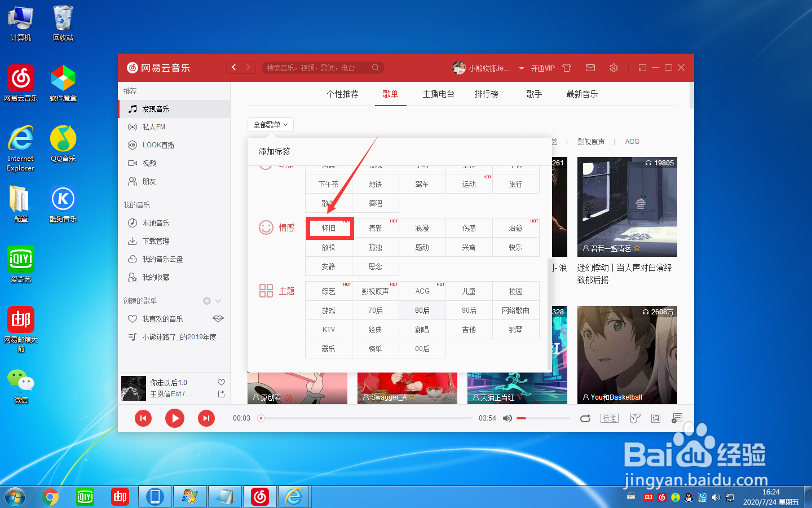Switch to mini mode icon
Viewport: 812px width, 508px height.
click(x=642, y=68)
